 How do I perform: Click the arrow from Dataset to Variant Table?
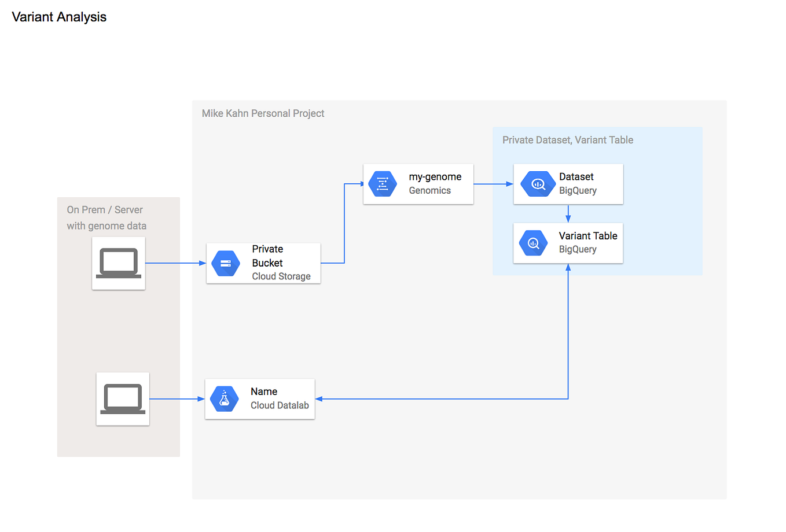568,215
